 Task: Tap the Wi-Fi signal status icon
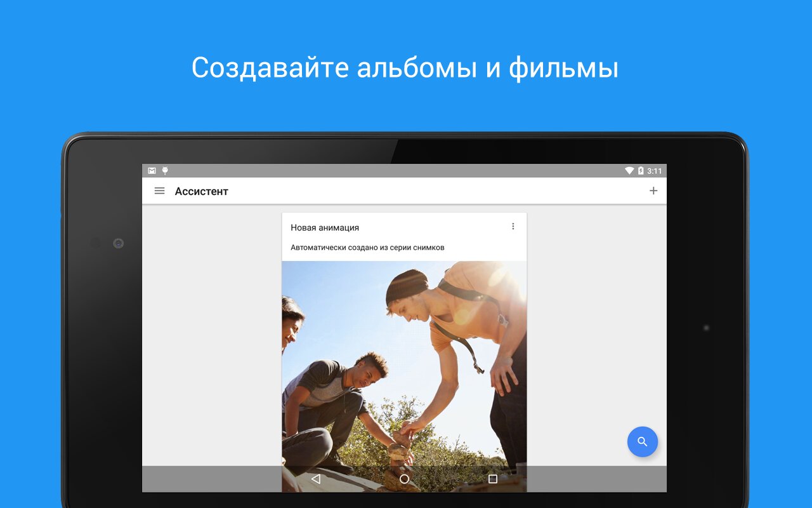click(x=629, y=171)
